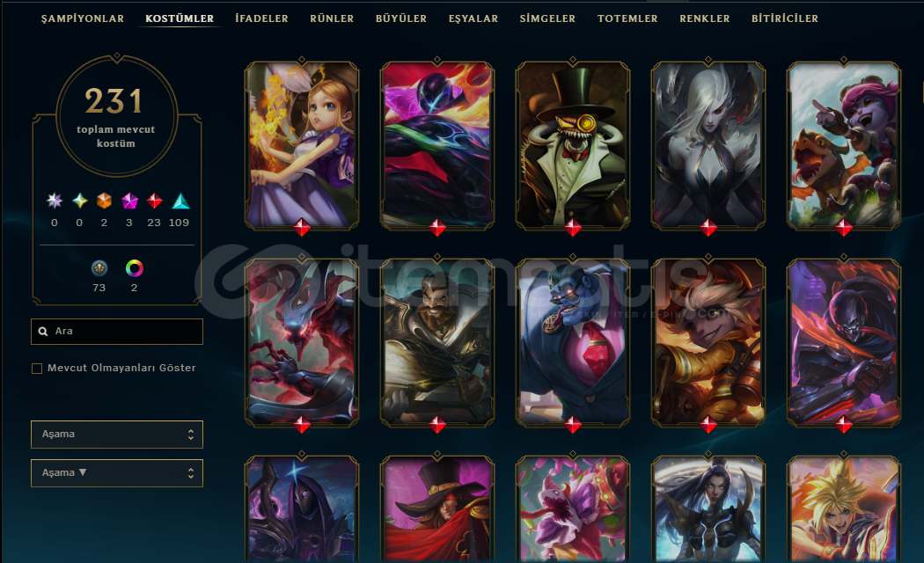The height and width of the screenshot is (563, 924).
Task: Switch to the ŞAMPİYONLAR tab
Action: point(83,18)
